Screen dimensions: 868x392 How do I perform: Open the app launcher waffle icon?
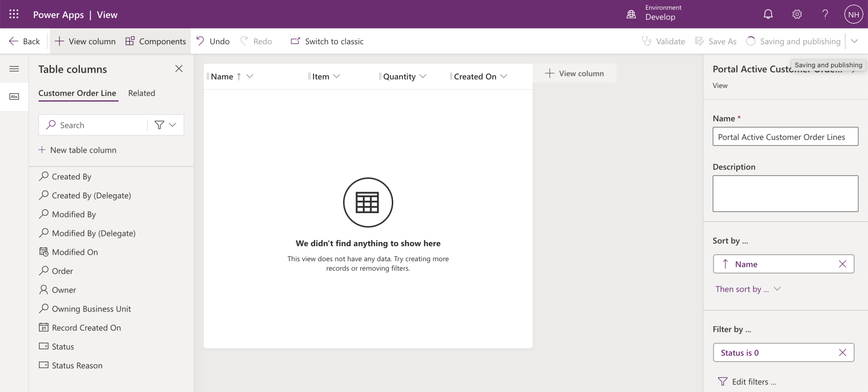click(x=14, y=15)
